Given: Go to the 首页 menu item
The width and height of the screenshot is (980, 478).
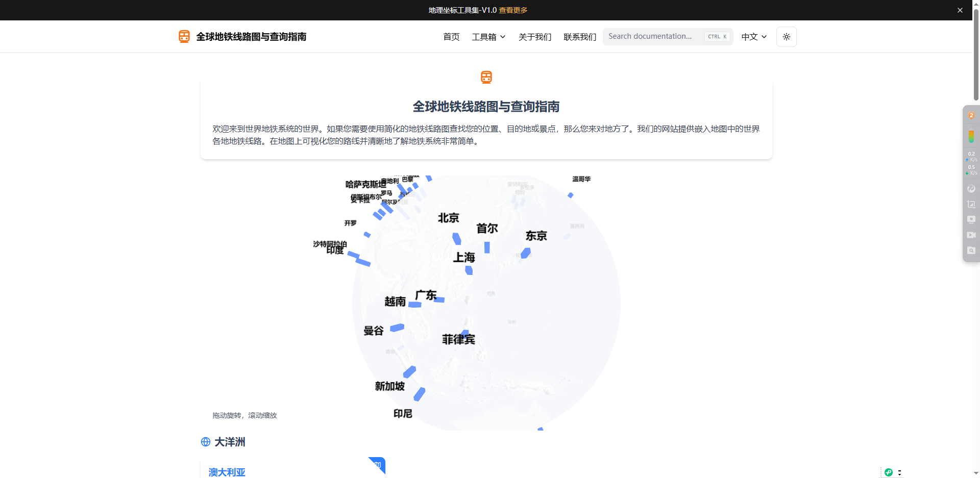Looking at the screenshot, I should click(x=451, y=37).
